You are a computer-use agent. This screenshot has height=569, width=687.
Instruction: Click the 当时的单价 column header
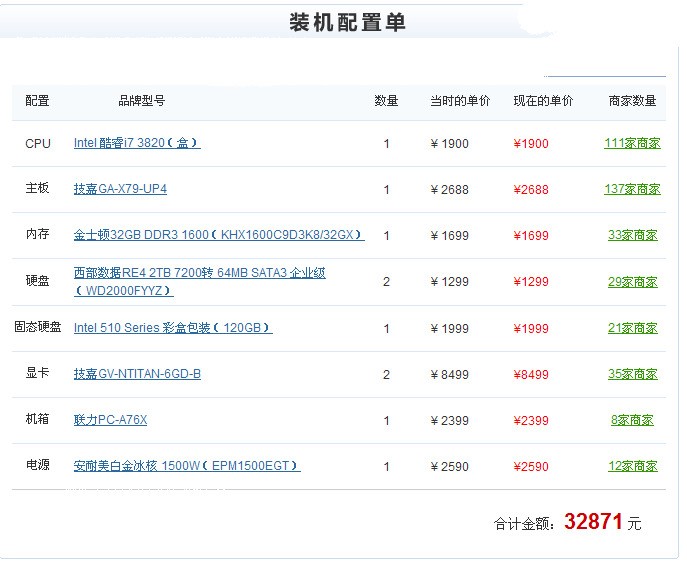tap(460, 101)
